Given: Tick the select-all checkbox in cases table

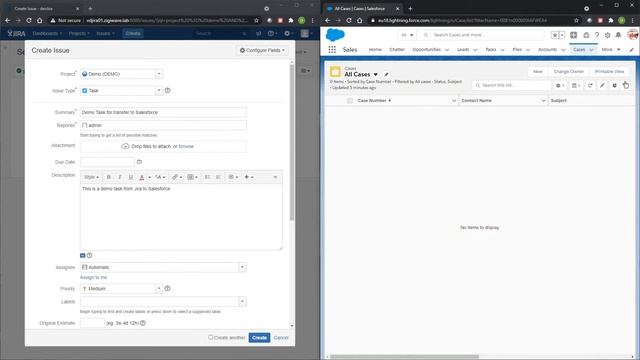Looking at the screenshot, I should coord(350,100).
